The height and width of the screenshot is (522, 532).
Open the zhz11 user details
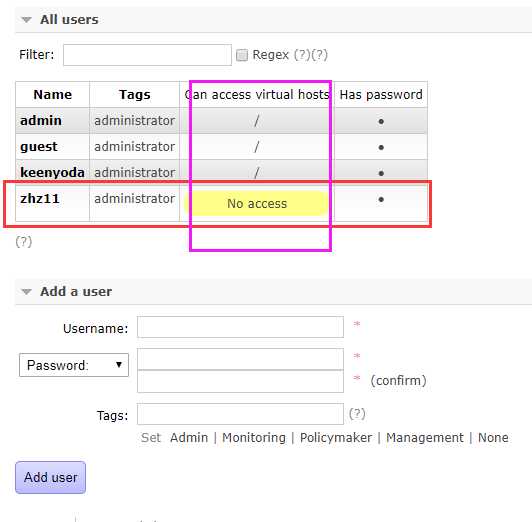point(40,199)
